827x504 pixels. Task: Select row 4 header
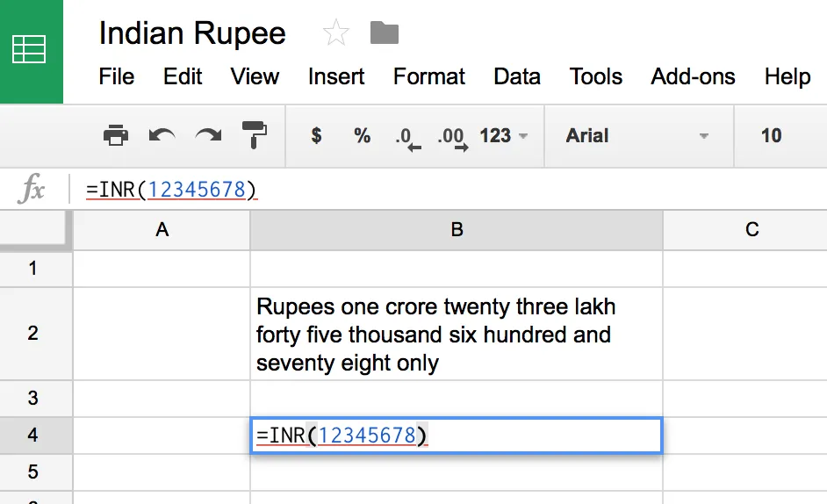[x=36, y=436]
